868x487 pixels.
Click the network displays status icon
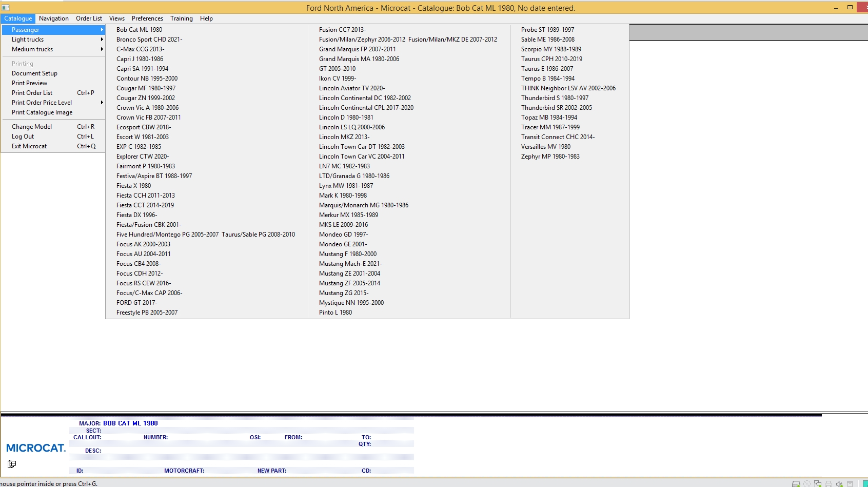coord(818,484)
